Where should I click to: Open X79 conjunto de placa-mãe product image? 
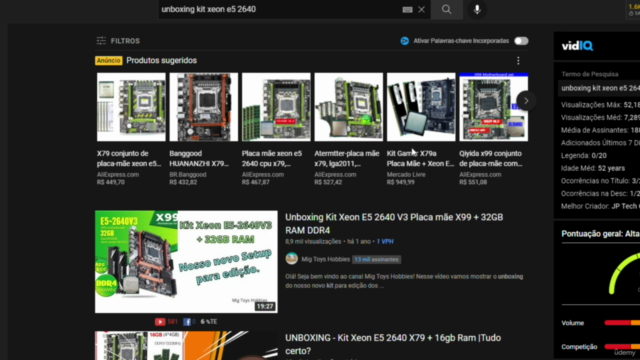pos(131,107)
